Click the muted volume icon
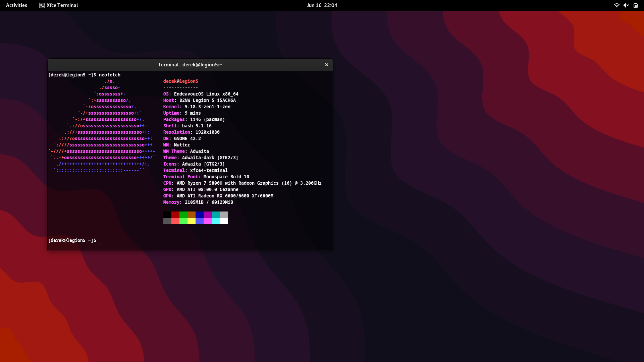 pyautogui.click(x=626, y=5)
